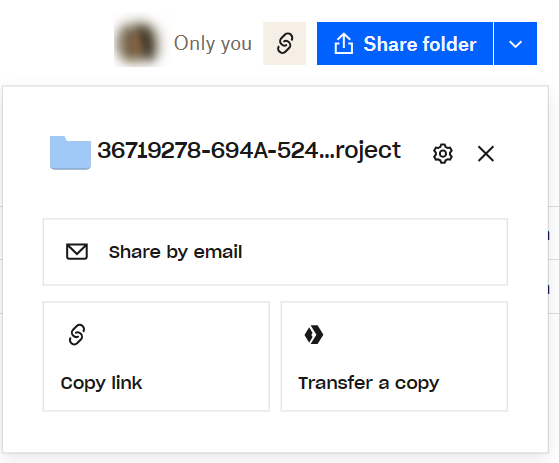Click blank space right of Share by email text
559x463 pixels.
pos(374,252)
